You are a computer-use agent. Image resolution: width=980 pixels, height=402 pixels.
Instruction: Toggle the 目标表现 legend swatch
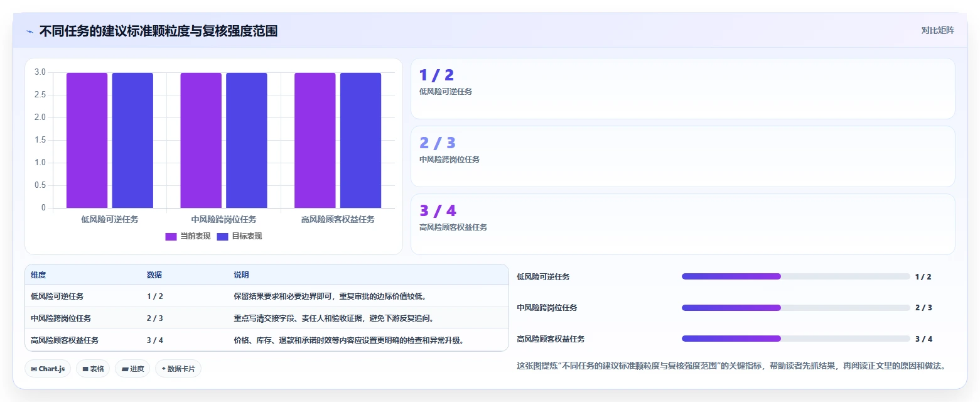(x=222, y=236)
